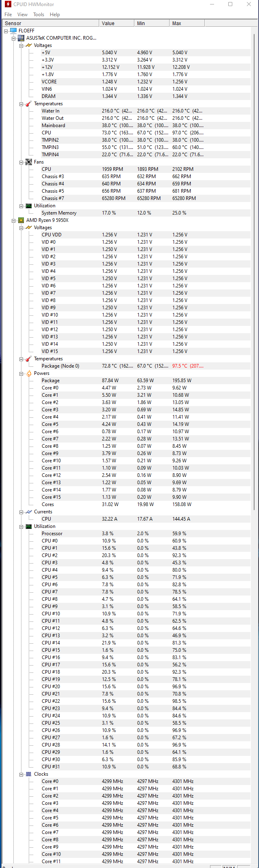This screenshot has width=259, height=868.
Task: Click the 65280 RPM value of Chassis #7
Action: tap(114, 198)
